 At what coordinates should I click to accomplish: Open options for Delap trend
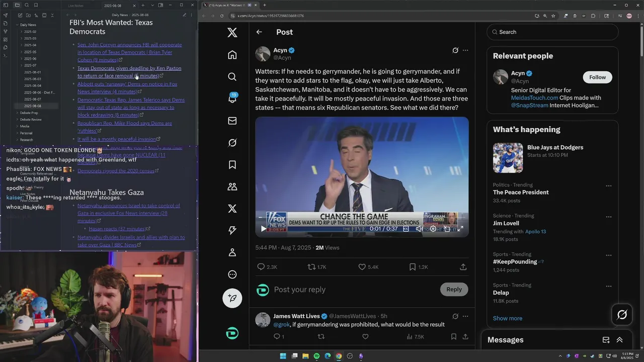[x=608, y=286]
